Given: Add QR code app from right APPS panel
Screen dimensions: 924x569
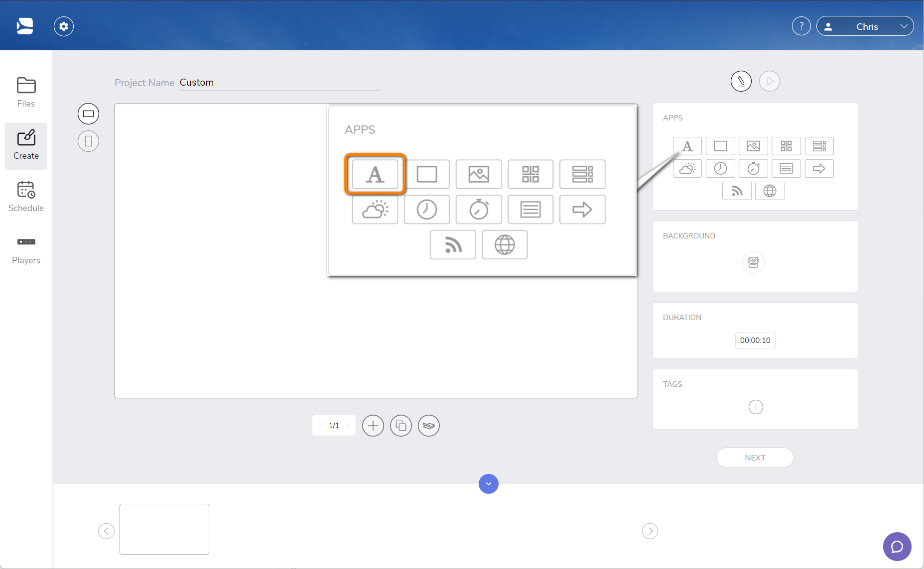Looking at the screenshot, I should [x=786, y=146].
